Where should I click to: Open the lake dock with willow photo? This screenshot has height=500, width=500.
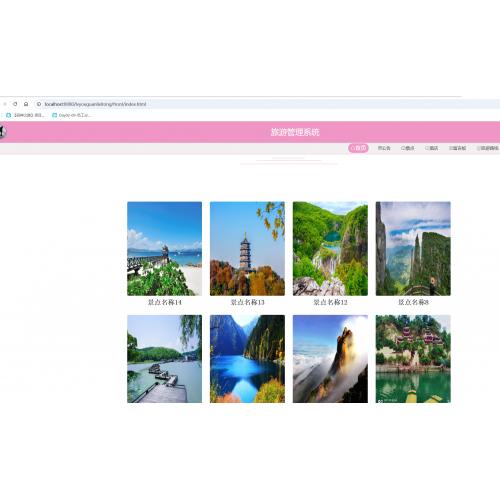pos(164,359)
